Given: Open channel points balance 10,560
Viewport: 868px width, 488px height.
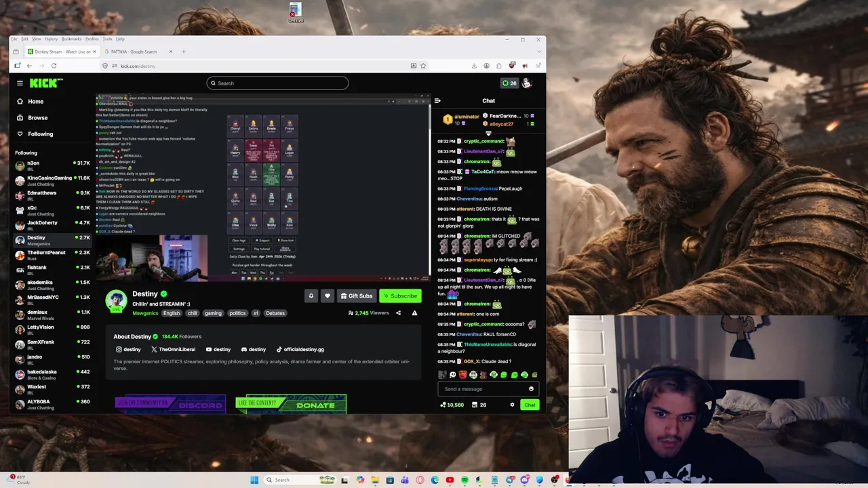Looking at the screenshot, I should point(452,405).
